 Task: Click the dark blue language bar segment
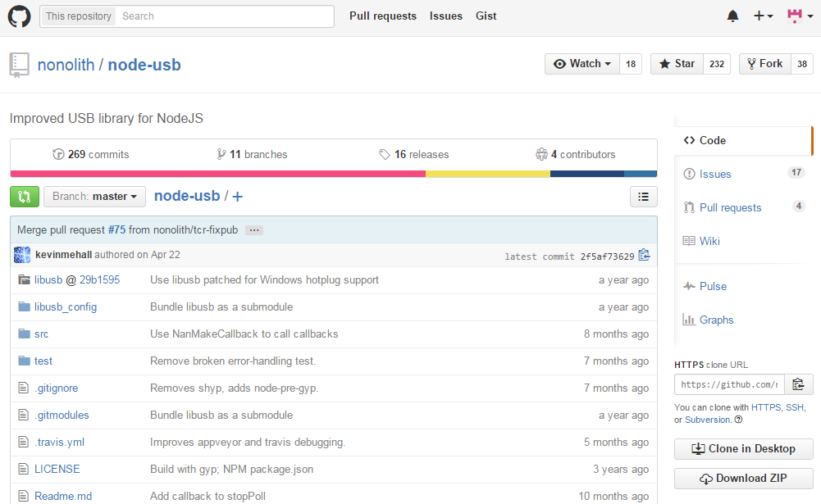pyautogui.click(x=587, y=174)
